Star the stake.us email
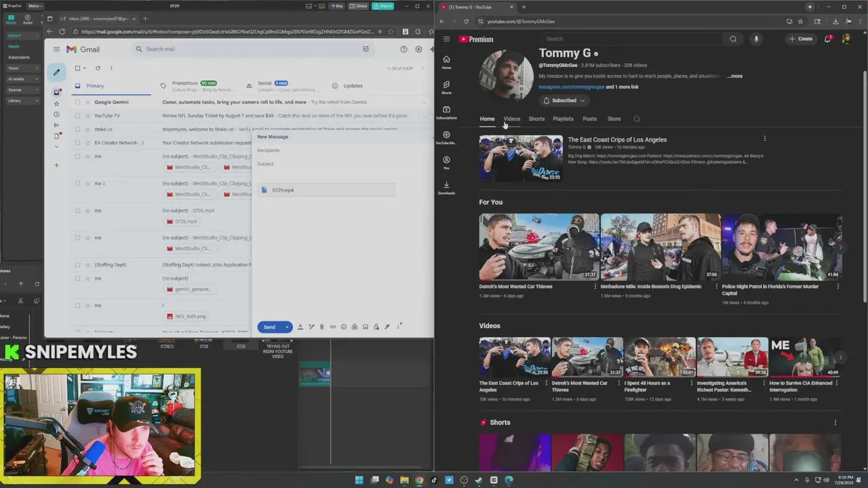This screenshot has height=488, width=868. click(x=87, y=129)
